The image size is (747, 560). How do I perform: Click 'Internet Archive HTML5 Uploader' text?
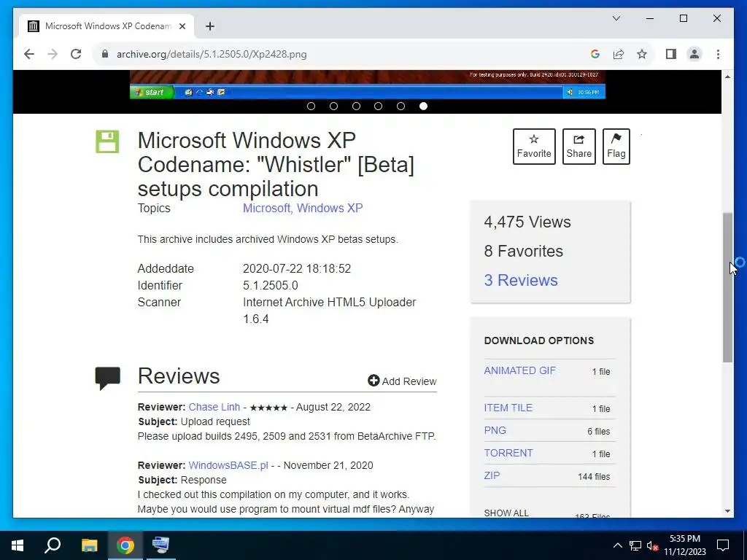[x=330, y=303]
